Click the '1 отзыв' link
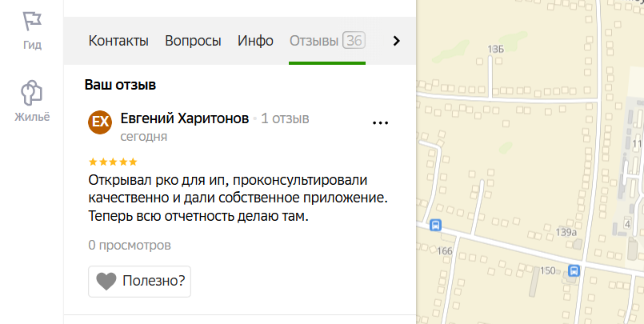This screenshot has height=324, width=644. (x=285, y=118)
